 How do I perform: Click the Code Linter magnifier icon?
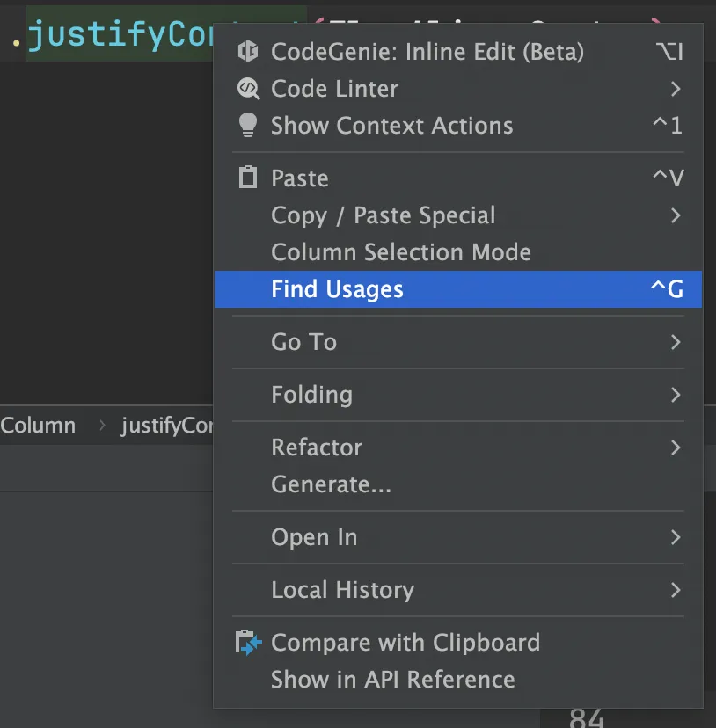pyautogui.click(x=248, y=88)
